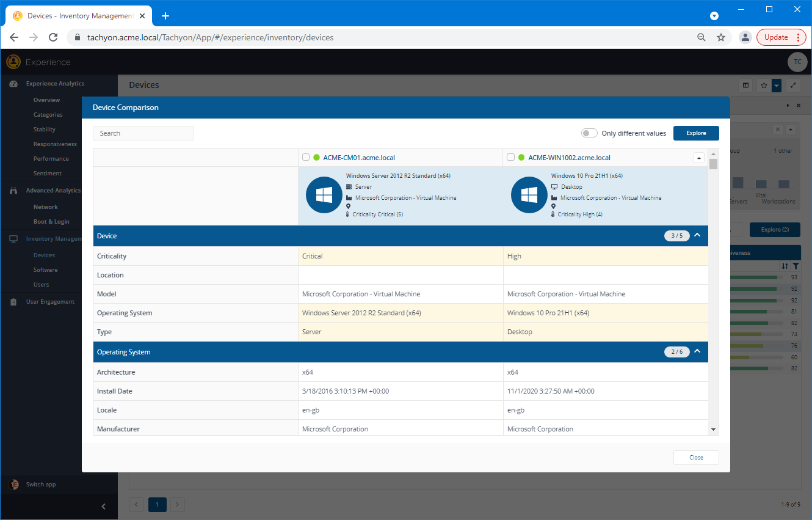Collapse the device header summary arrow
Screen dimensions: 812x520
pos(699,158)
